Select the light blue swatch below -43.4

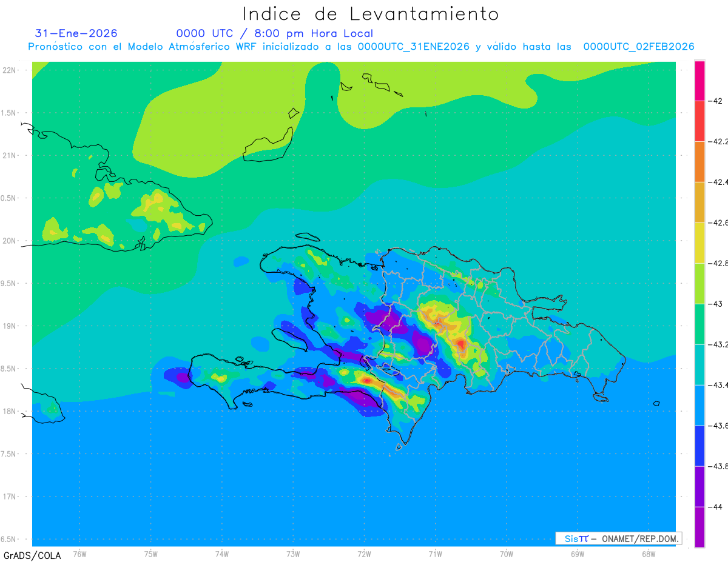point(699,405)
